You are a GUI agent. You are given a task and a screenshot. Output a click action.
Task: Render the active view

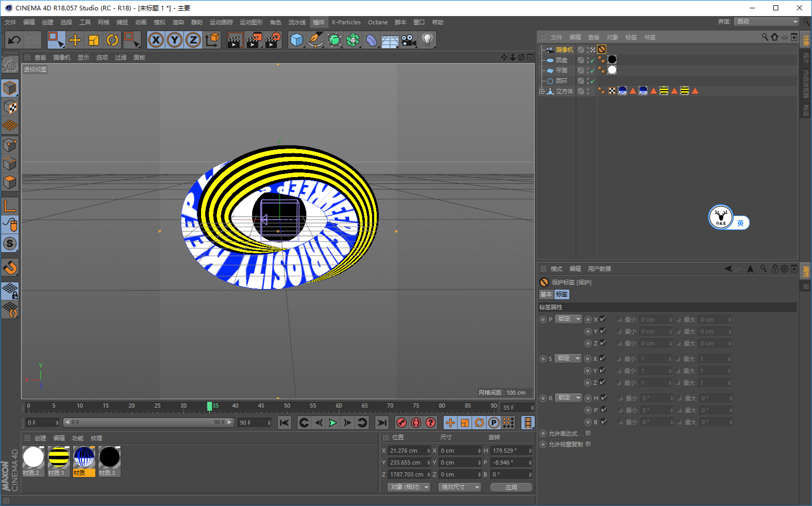pyautogui.click(x=235, y=40)
